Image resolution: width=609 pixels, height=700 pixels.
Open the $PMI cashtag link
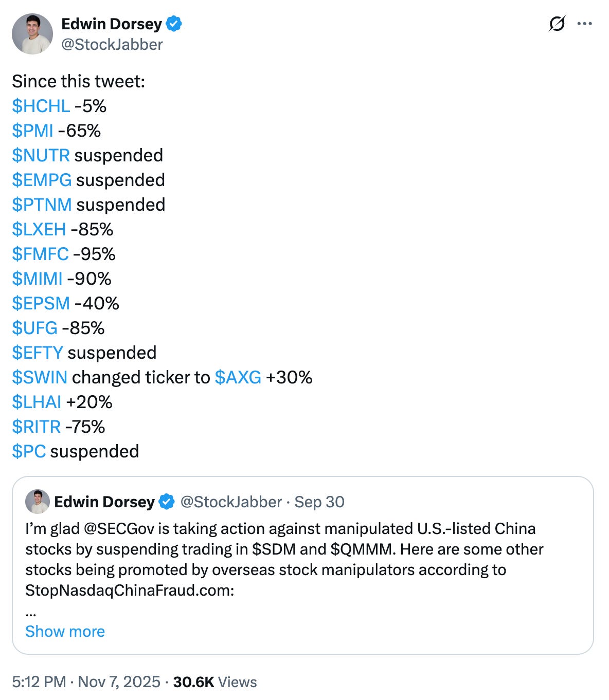32,131
